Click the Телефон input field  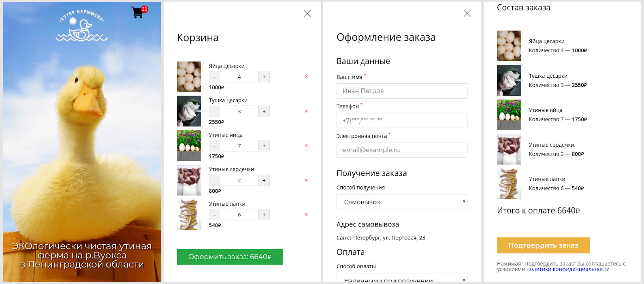click(x=402, y=120)
